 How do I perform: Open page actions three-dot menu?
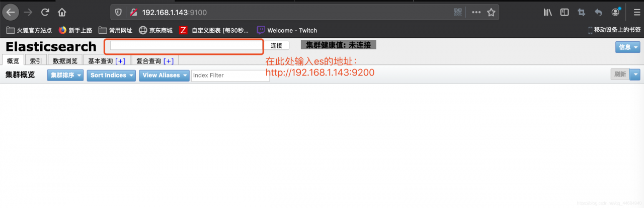pos(476,12)
